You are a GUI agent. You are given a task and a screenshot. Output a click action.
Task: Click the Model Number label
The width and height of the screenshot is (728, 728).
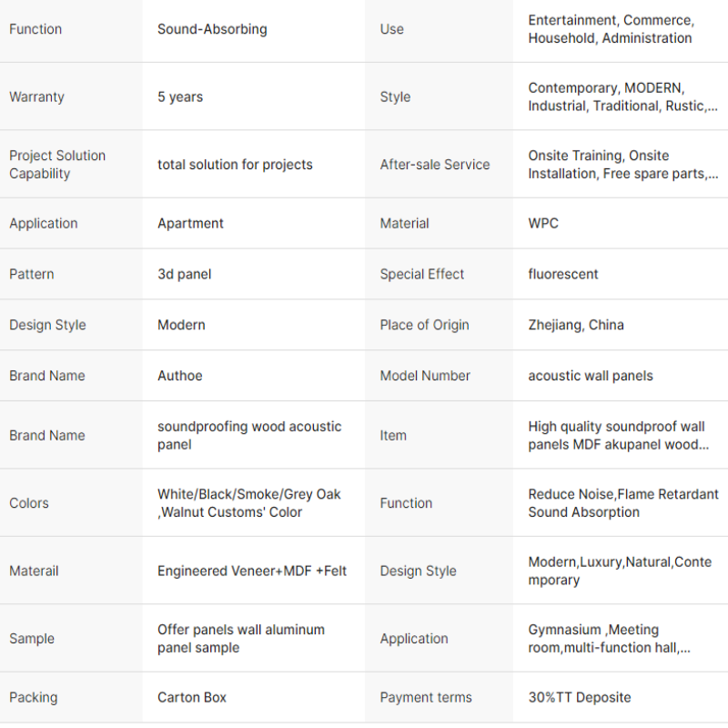click(x=425, y=376)
